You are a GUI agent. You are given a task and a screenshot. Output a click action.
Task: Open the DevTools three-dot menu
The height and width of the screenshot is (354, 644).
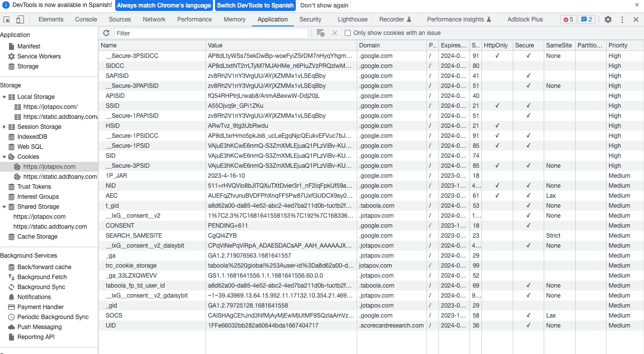pos(622,19)
